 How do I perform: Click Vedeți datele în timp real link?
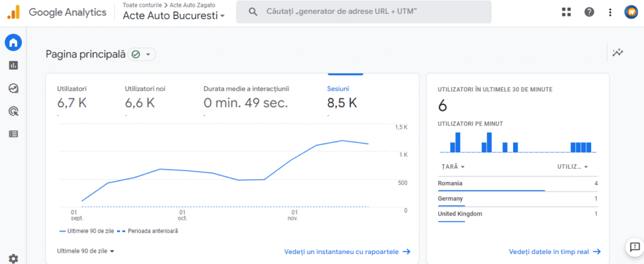(x=554, y=251)
